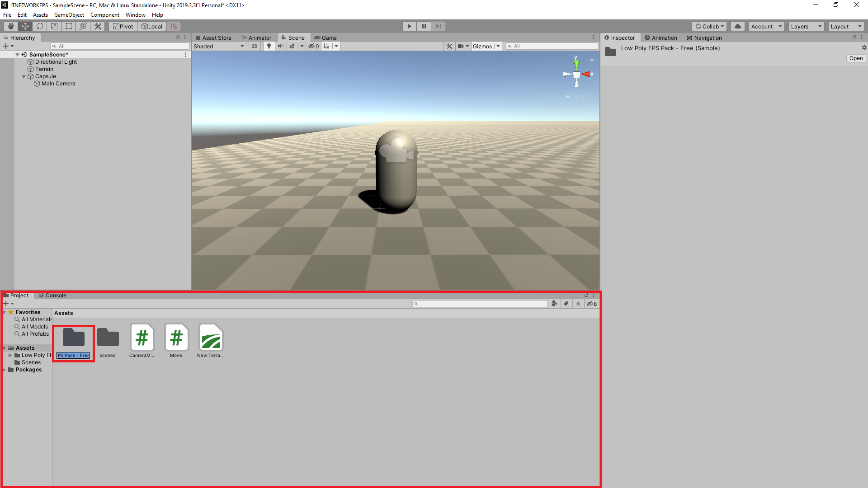868x488 pixels.
Task: Select the Move tool in the toolbar
Action: click(25, 26)
